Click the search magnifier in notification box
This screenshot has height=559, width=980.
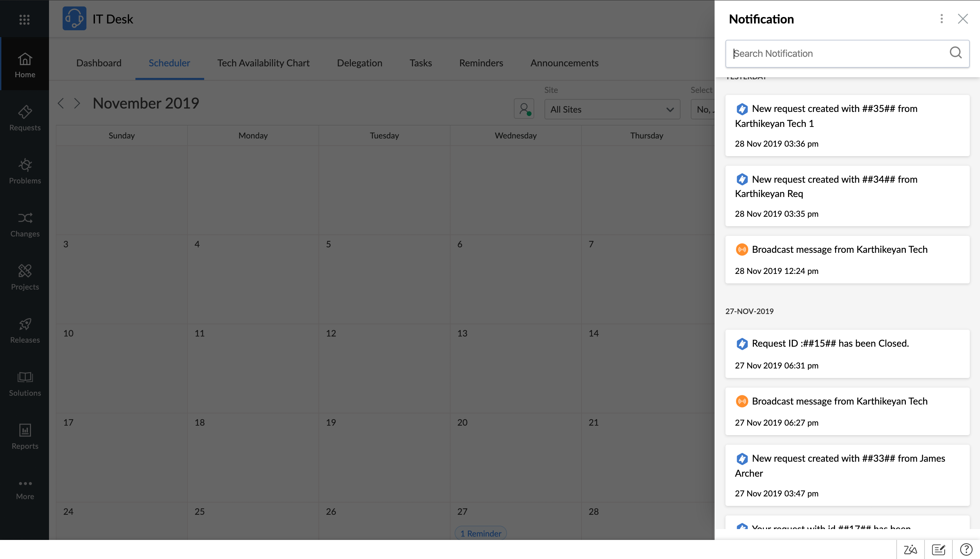pyautogui.click(x=955, y=53)
